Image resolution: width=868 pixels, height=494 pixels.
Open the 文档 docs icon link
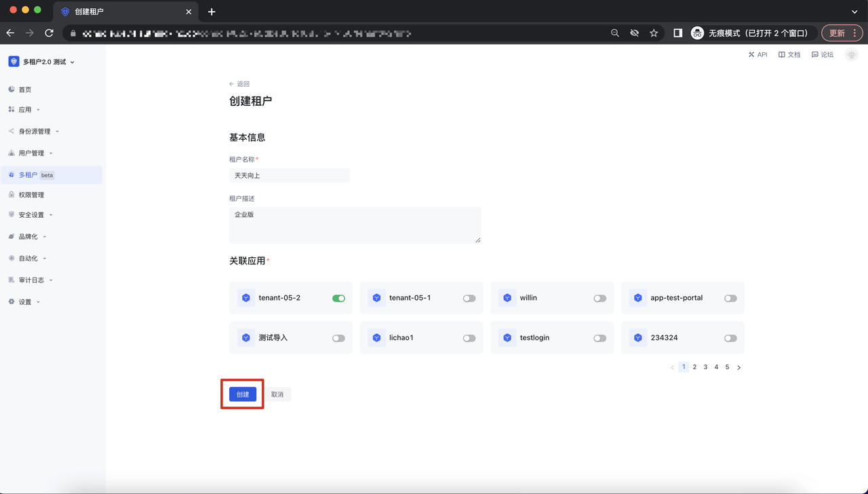click(782, 54)
